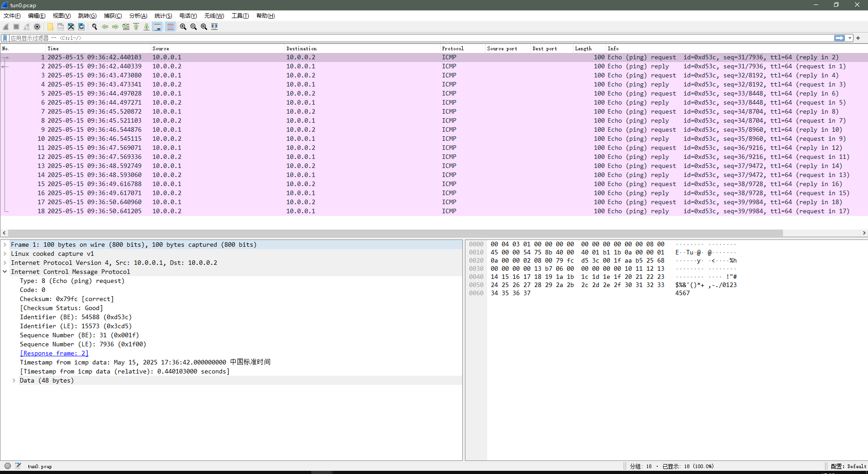Save the capture file icon
868x474 pixels.
[61, 27]
